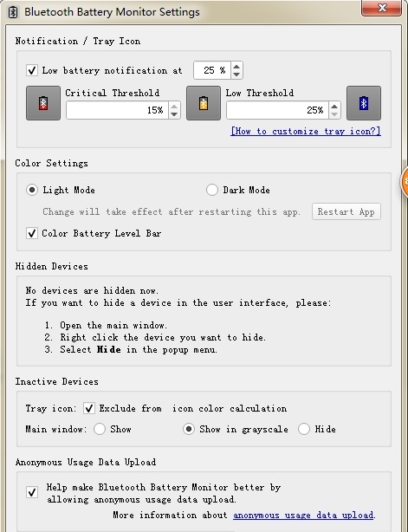The height and width of the screenshot is (532, 408).
Task: Select Dark Mode radio button
Action: (212, 190)
